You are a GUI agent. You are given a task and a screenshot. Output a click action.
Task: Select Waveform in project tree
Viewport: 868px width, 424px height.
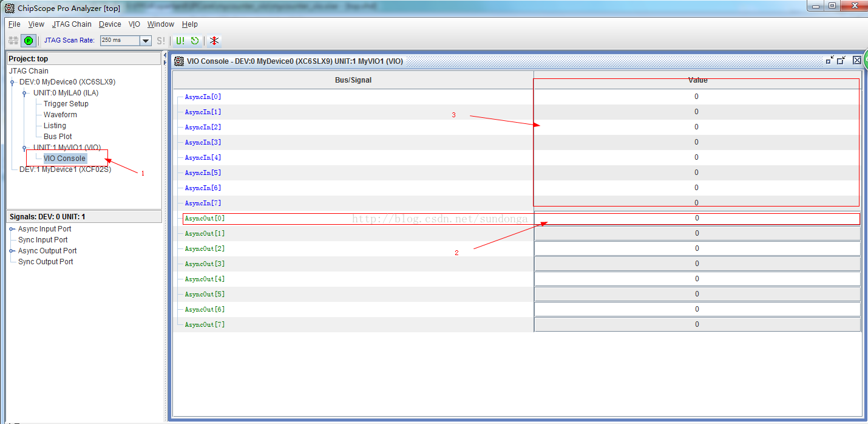pyautogui.click(x=60, y=115)
